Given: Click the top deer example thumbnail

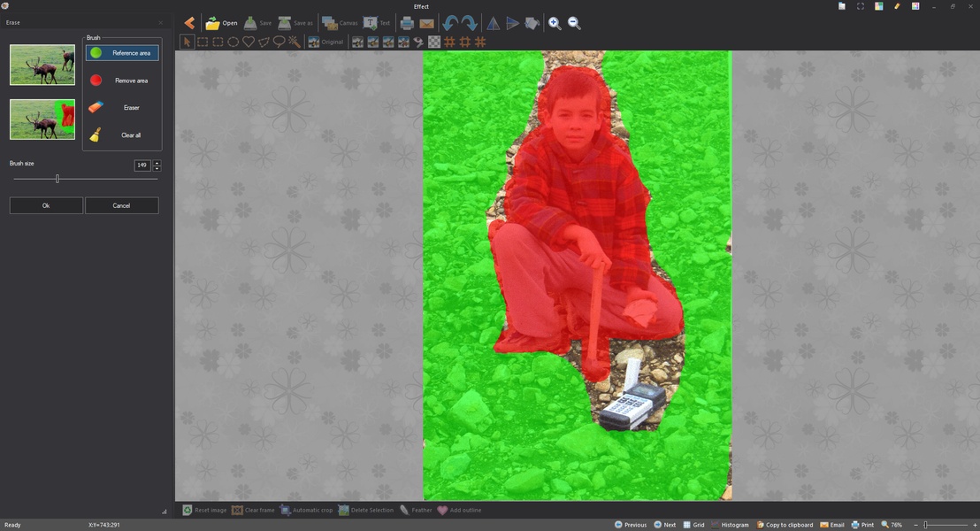Looking at the screenshot, I should pos(42,65).
